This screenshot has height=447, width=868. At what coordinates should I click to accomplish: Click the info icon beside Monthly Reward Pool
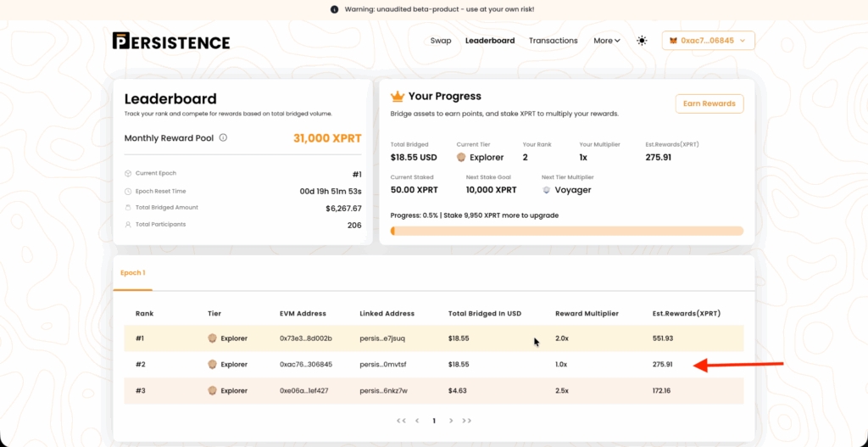(x=223, y=137)
